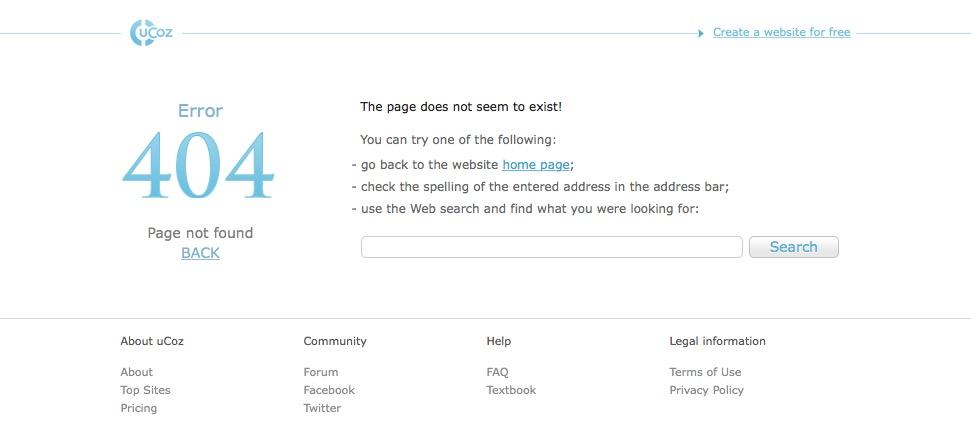Click the uCoz logo icon
This screenshot has width=971, height=444.
pos(151,32)
